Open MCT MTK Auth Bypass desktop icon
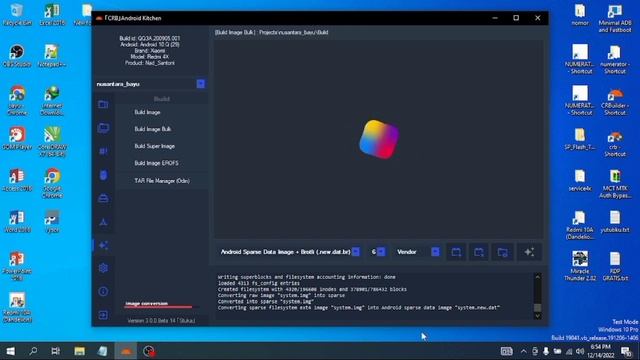The height and width of the screenshot is (360, 640). (x=615, y=184)
